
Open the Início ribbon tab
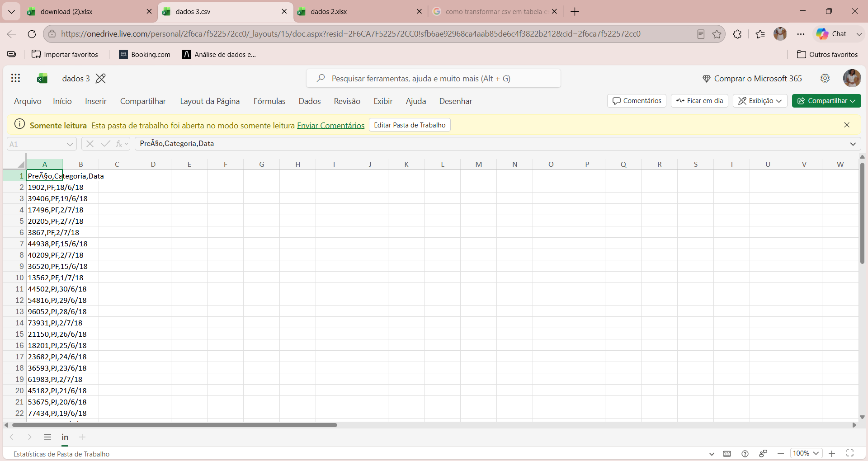click(x=62, y=101)
